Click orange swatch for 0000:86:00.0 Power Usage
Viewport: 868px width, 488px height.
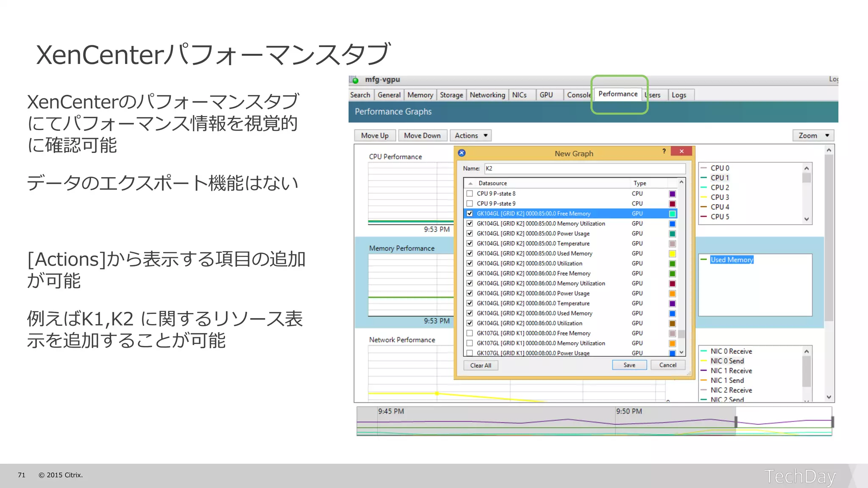(672, 294)
